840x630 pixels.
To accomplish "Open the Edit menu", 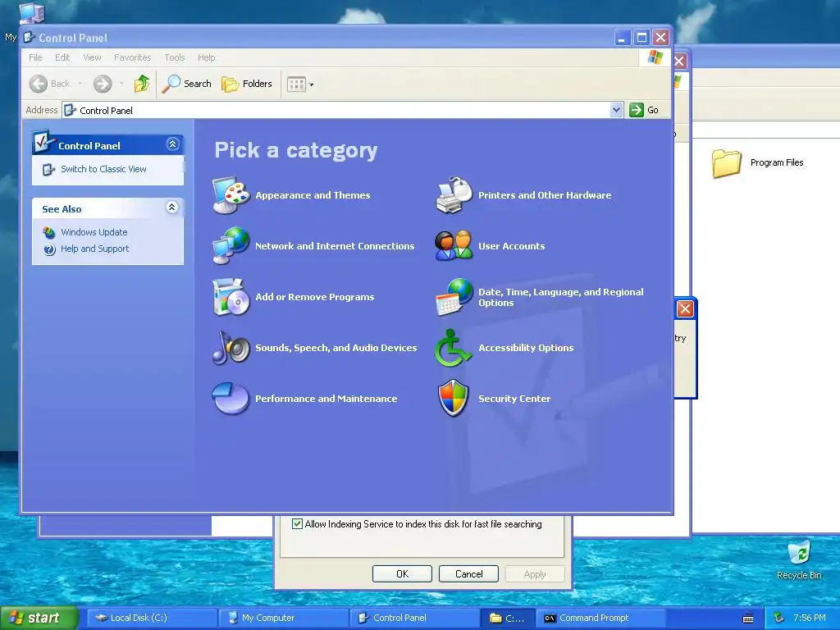I will click(62, 57).
